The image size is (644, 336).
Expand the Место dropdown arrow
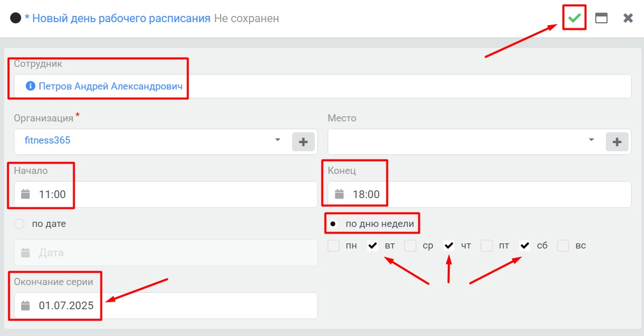click(591, 139)
